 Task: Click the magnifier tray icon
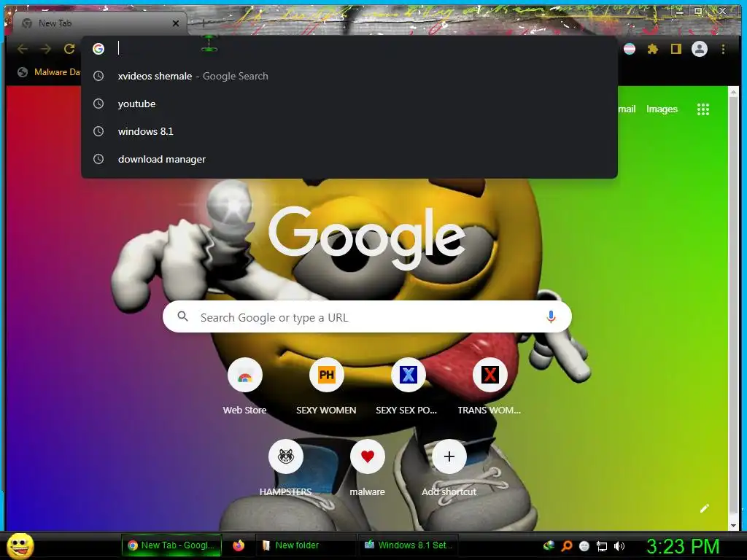tap(566, 545)
